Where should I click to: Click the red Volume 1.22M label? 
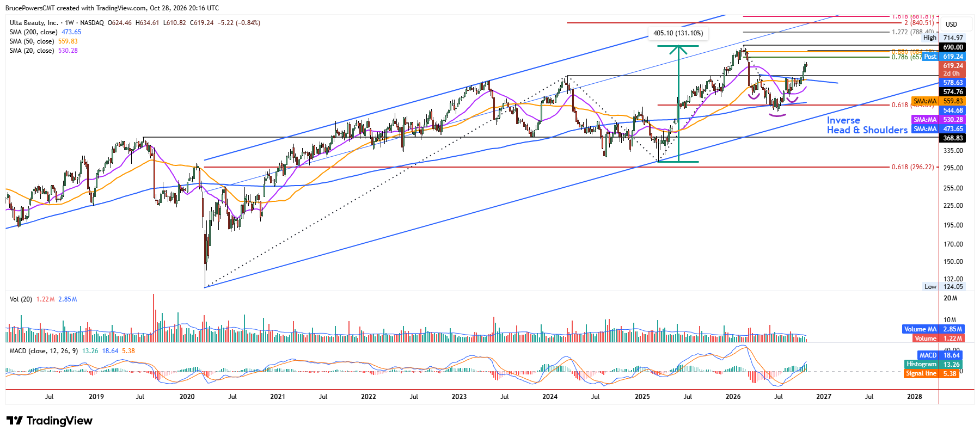(x=938, y=338)
